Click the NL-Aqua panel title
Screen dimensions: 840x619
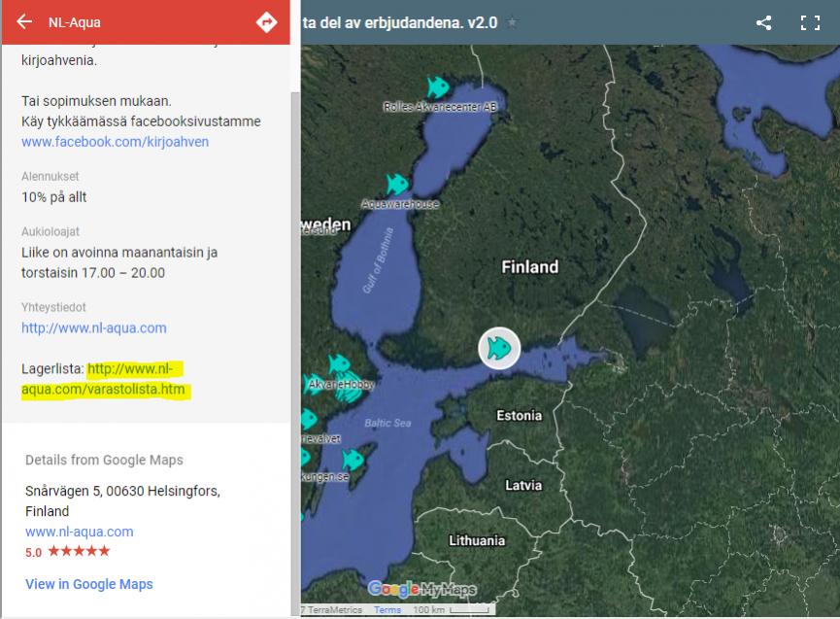[75, 22]
